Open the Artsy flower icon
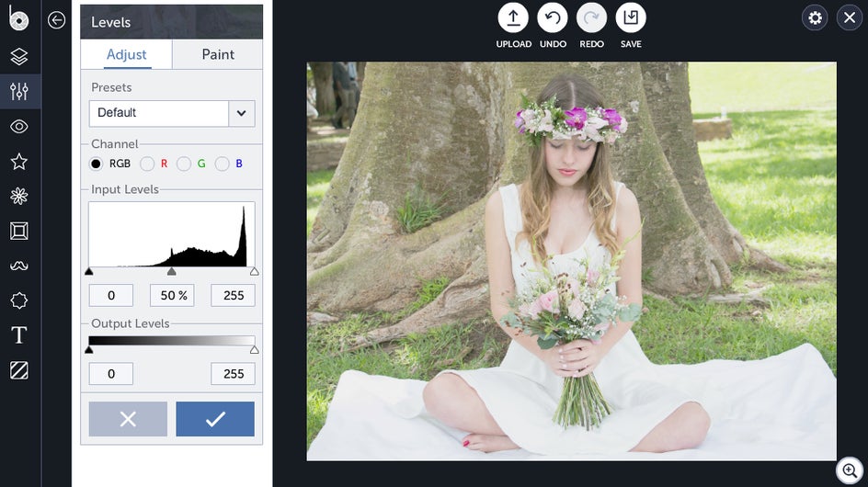868x487 pixels. tap(18, 196)
